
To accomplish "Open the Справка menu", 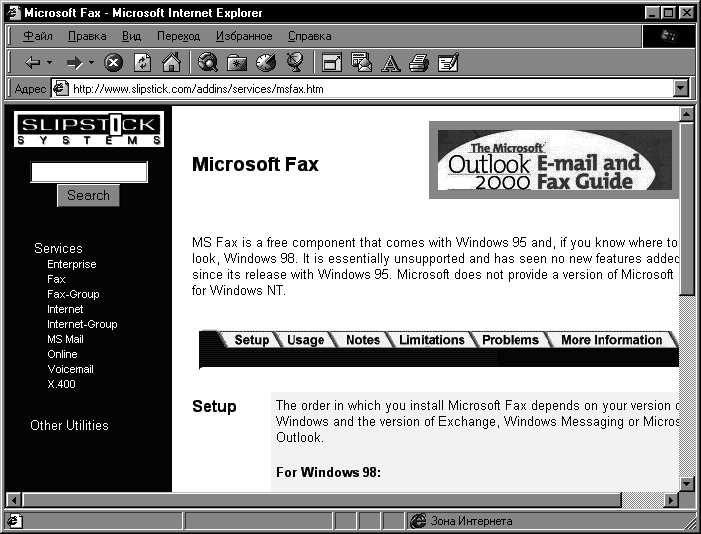I will (309, 36).
